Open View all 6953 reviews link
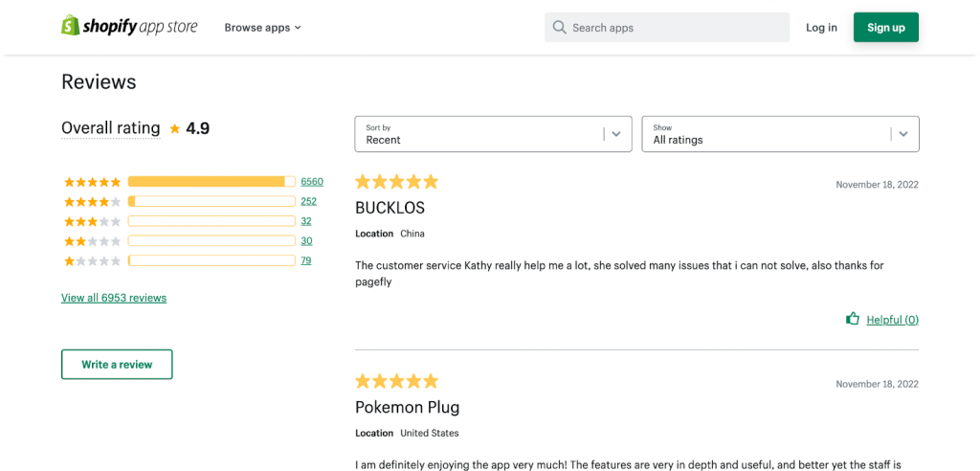Screen dimensions: 980x471 click(x=114, y=298)
